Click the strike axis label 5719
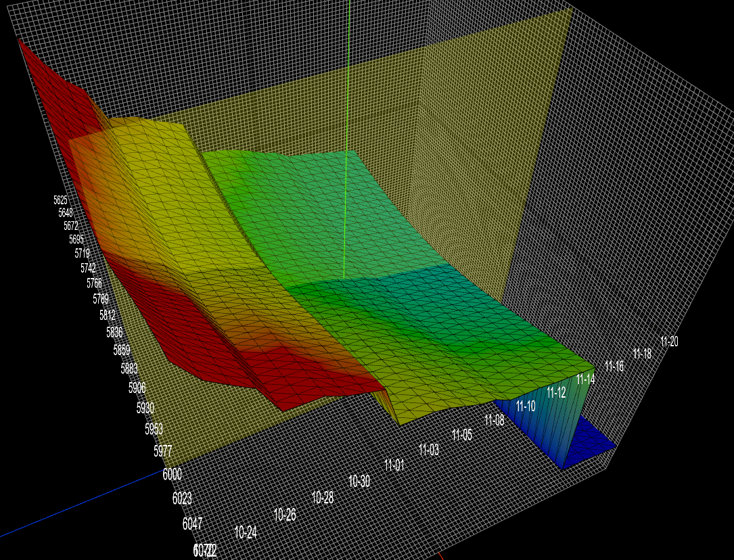 [82, 254]
